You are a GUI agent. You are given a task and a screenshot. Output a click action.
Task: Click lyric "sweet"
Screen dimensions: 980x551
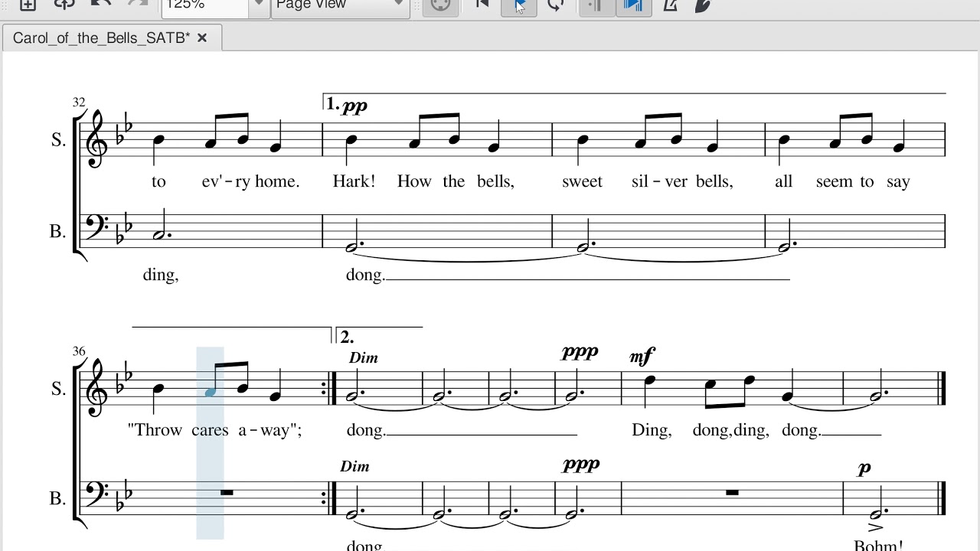[582, 181]
